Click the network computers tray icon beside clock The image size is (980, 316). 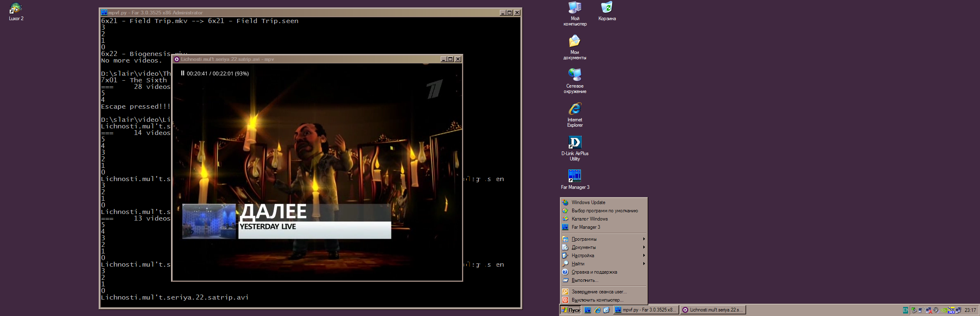(958, 310)
